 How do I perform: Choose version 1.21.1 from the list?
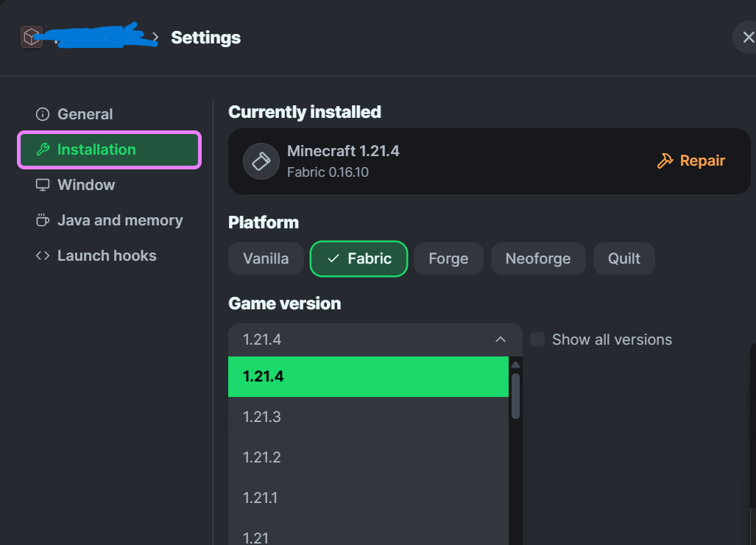pos(368,498)
